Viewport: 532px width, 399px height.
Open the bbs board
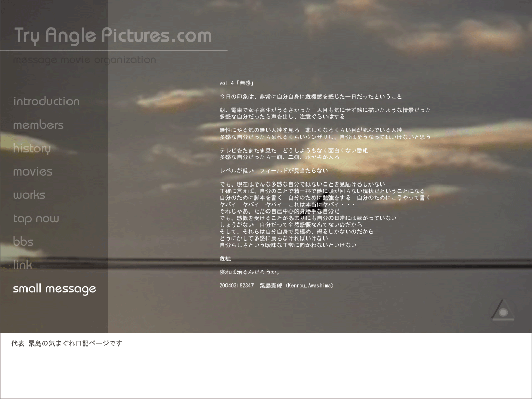click(23, 242)
